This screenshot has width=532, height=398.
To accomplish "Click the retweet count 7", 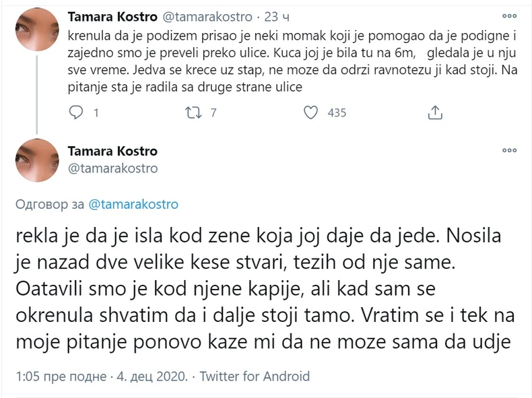I will (x=213, y=113).
